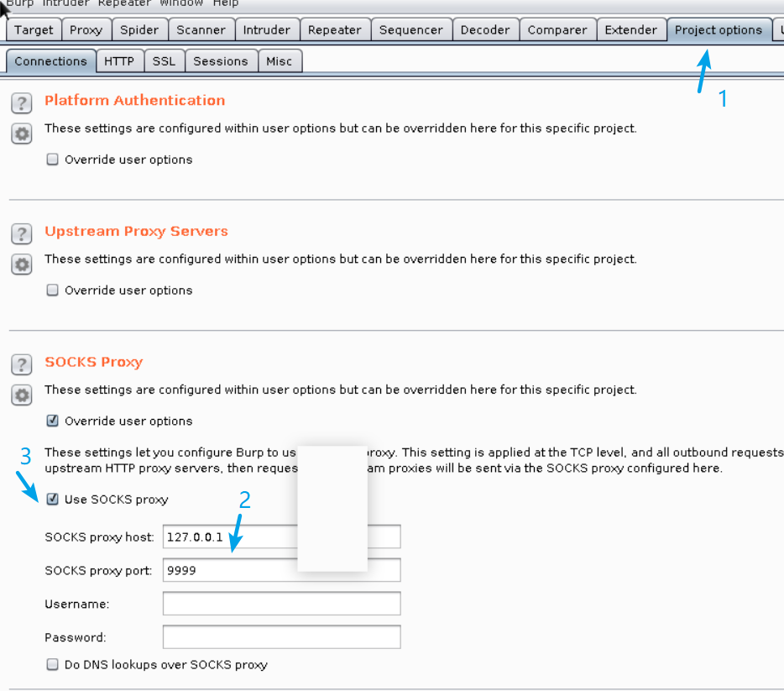This screenshot has height=691, width=784.
Task: Open the Decoder tab
Action: (485, 30)
